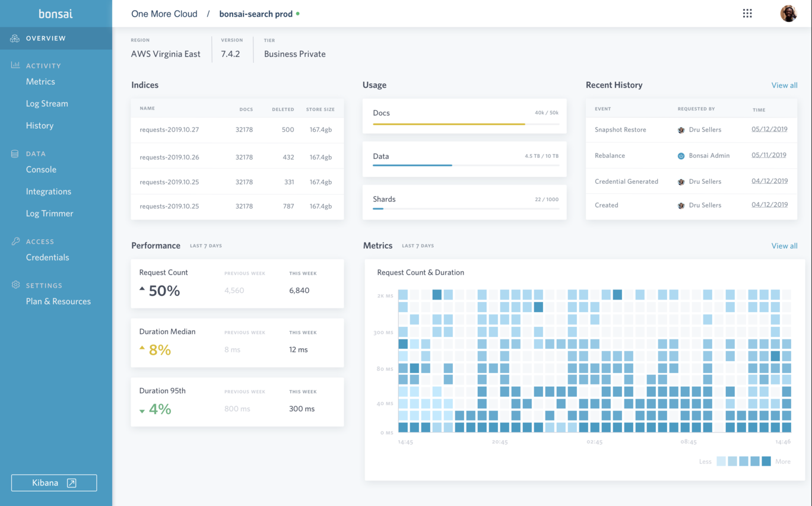812x506 pixels.
Task: Click the STORE SIZE column header
Action: click(321, 110)
